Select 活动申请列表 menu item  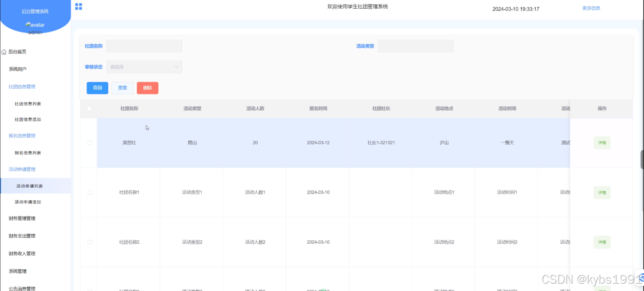(x=35, y=186)
